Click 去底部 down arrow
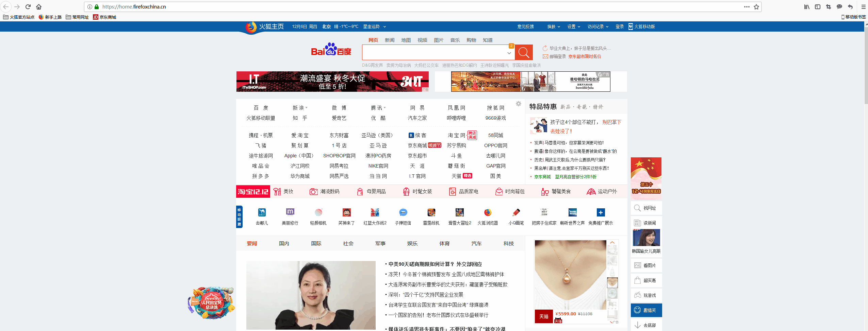 click(x=637, y=325)
